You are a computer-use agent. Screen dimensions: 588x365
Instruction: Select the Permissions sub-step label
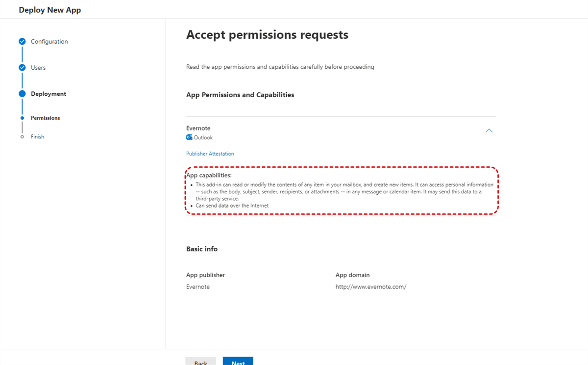(46, 118)
